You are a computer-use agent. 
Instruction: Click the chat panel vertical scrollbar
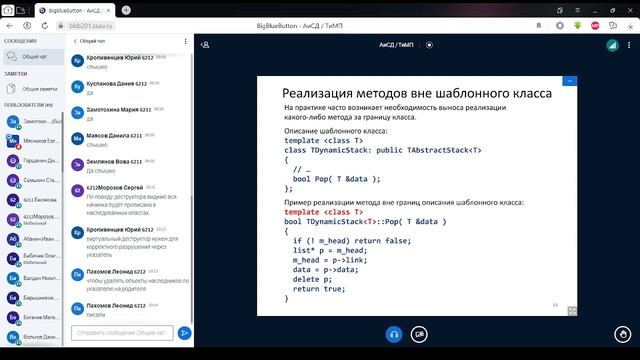[x=191, y=259]
